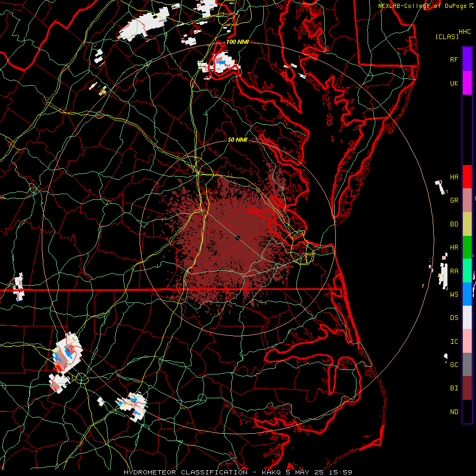The image size is (476, 476).
Task: Click the HHC product label
Action: [x=465, y=32]
